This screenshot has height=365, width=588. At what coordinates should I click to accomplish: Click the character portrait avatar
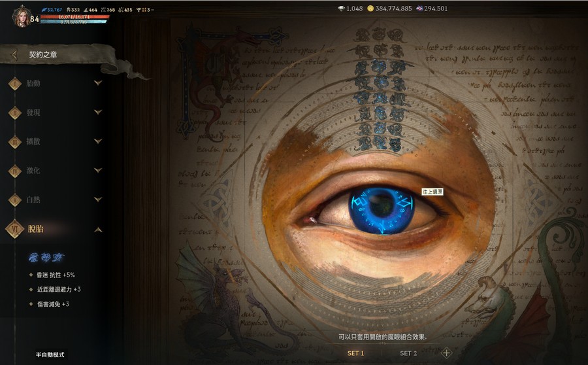pos(21,16)
